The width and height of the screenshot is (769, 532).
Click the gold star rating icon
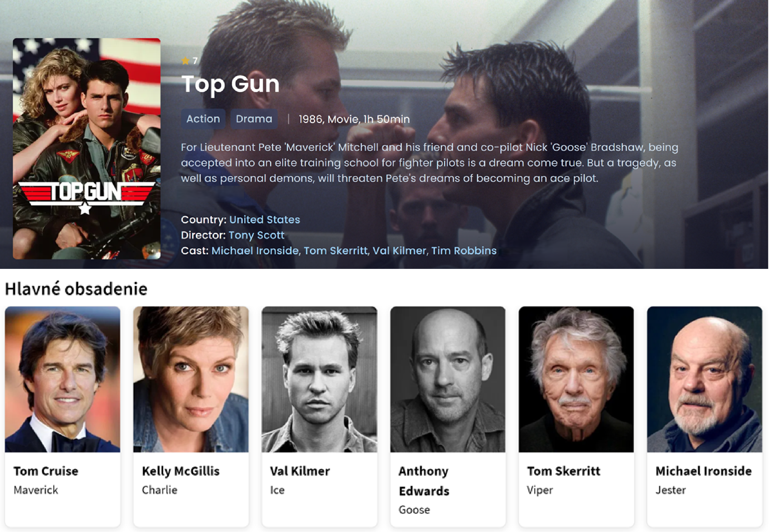(x=185, y=61)
